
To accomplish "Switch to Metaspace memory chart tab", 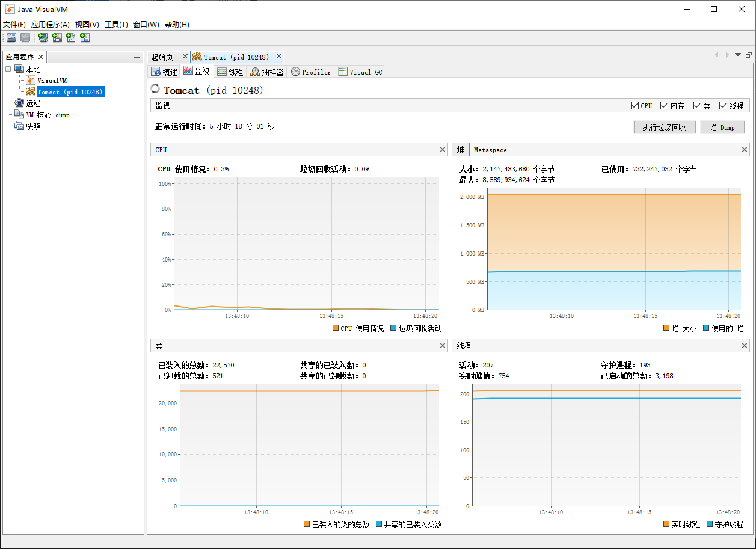I will (490, 150).
